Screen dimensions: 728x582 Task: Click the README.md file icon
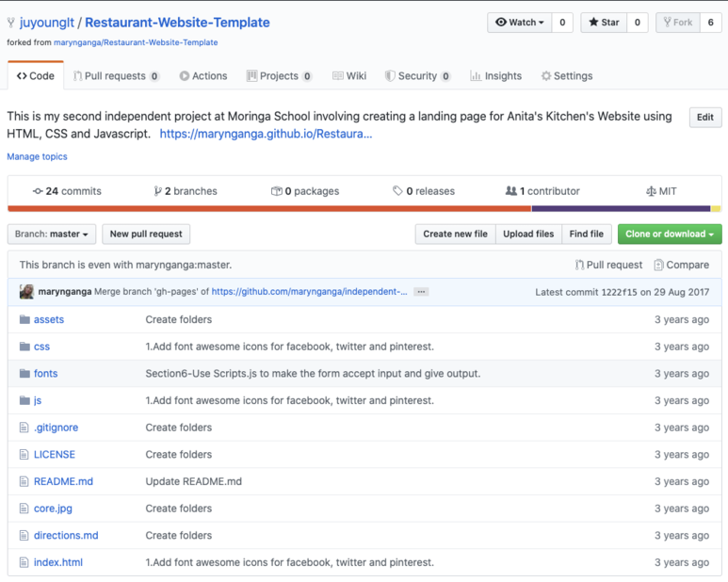point(24,481)
